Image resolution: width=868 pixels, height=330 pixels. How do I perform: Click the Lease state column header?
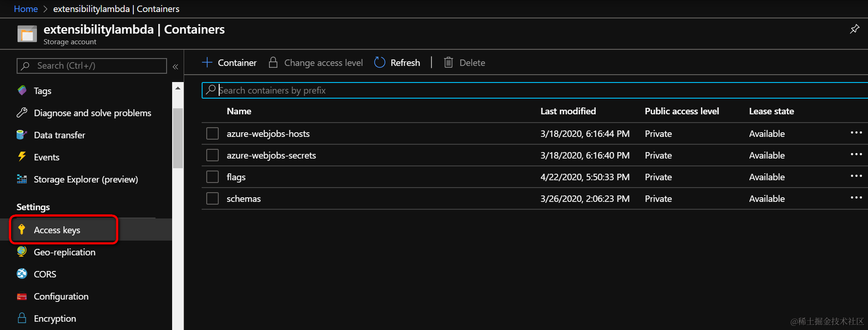[x=772, y=111]
